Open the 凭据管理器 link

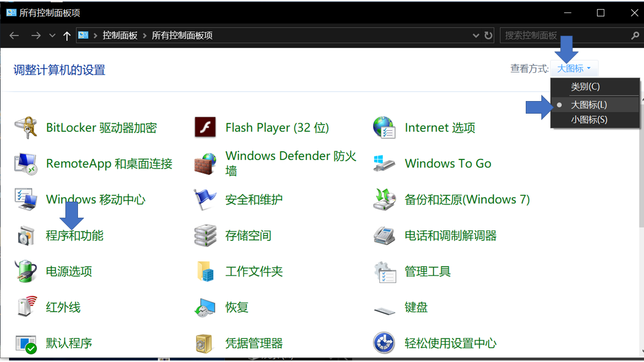tap(254, 343)
